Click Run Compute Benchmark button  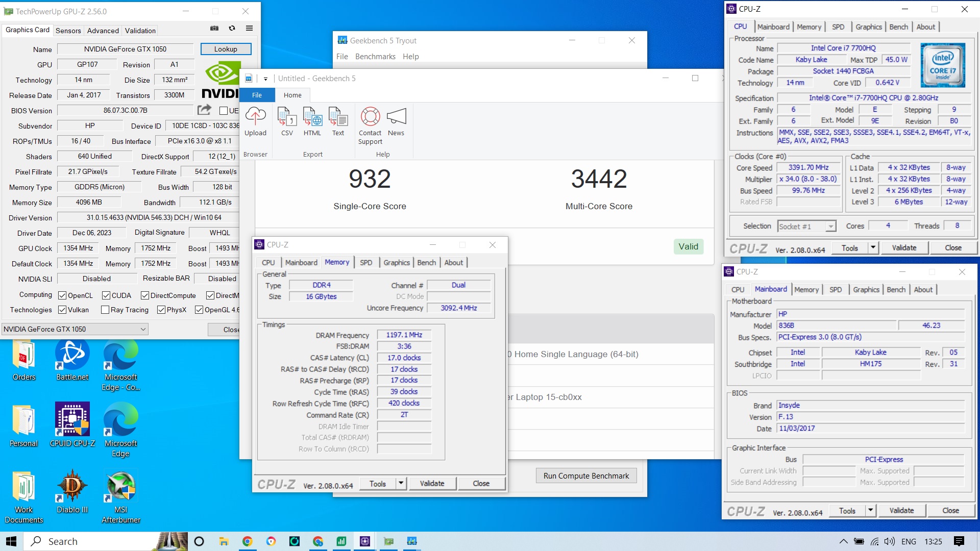coord(586,475)
